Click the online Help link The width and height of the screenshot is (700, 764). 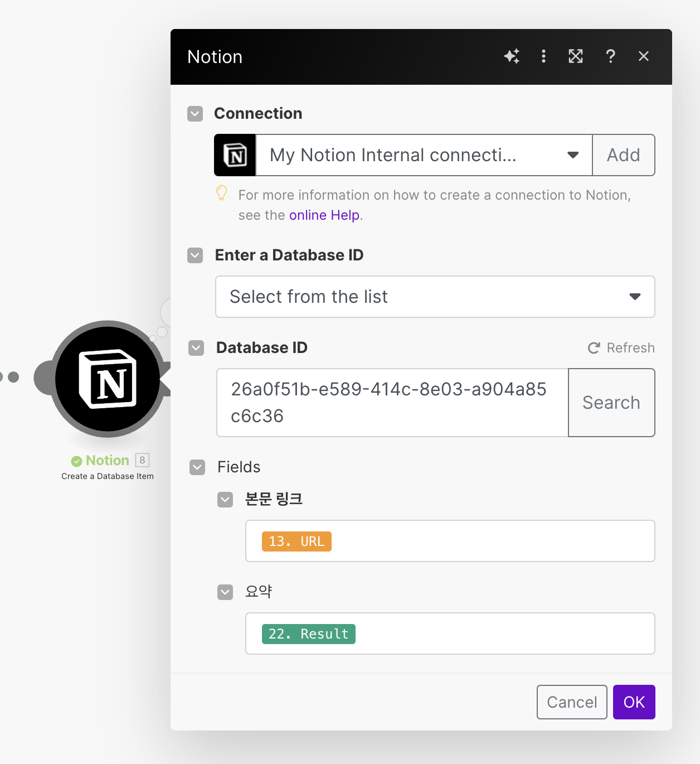click(x=324, y=215)
